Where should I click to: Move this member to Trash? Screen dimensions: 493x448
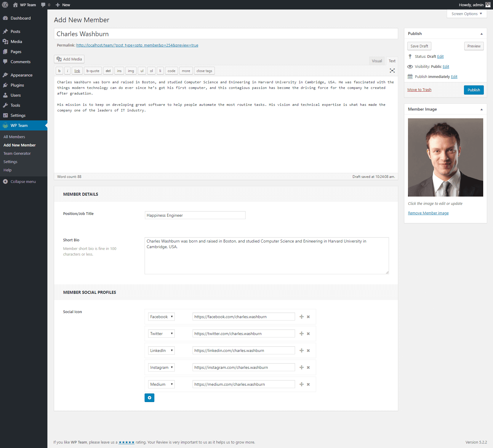[419, 90]
